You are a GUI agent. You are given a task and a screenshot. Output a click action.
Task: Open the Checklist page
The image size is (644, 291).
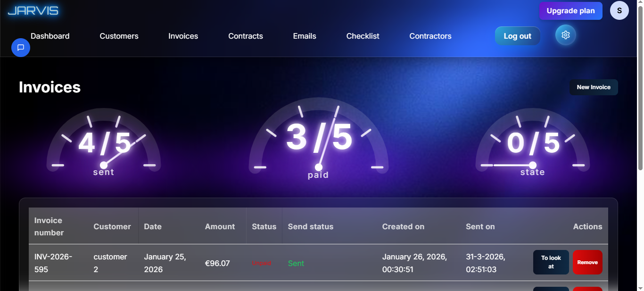pyautogui.click(x=363, y=36)
